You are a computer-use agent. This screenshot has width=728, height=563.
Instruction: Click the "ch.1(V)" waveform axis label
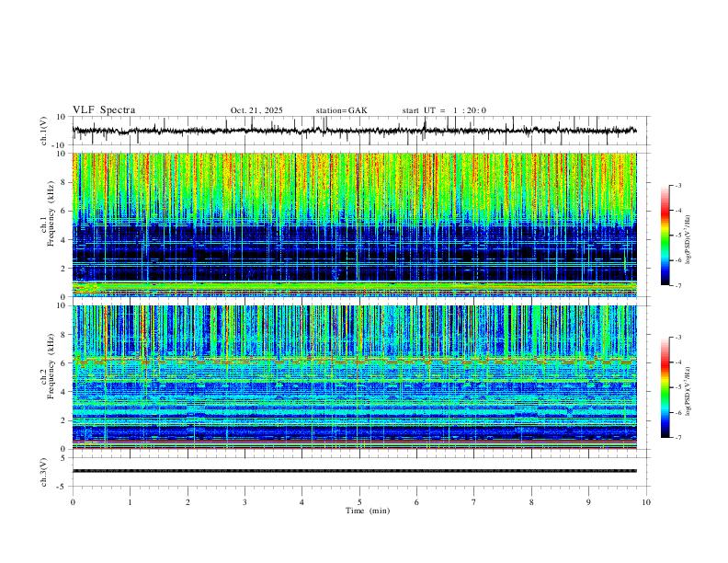click(x=44, y=131)
